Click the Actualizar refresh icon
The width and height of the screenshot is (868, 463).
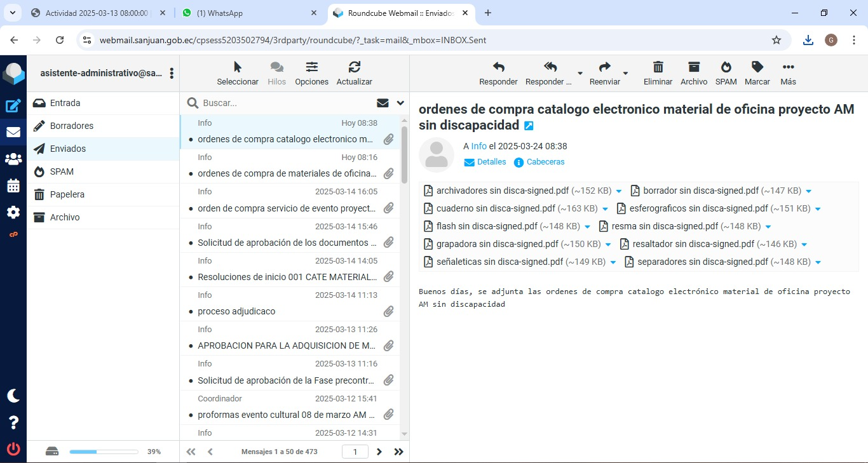tap(354, 73)
